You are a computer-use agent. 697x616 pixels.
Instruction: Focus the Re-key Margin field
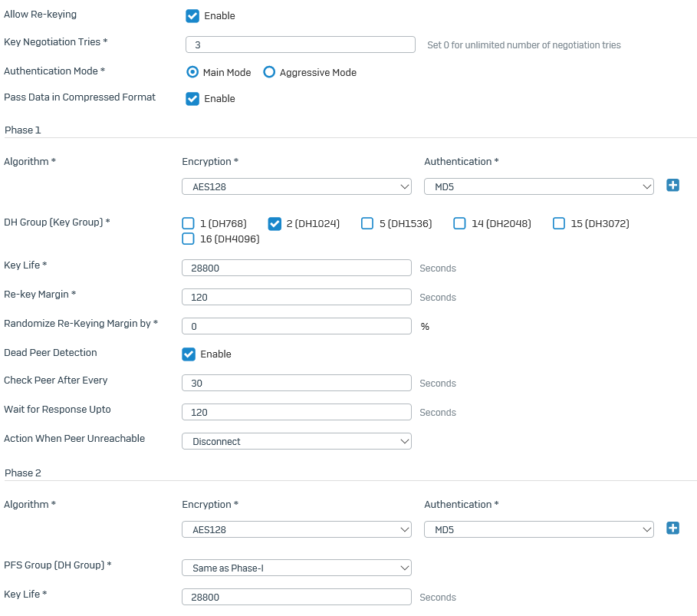point(297,297)
